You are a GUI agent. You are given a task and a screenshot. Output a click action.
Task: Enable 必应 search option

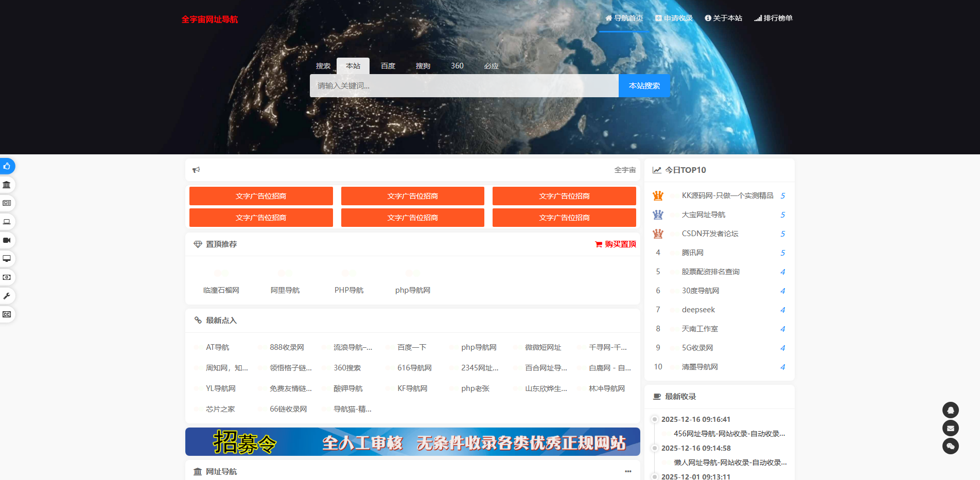491,66
